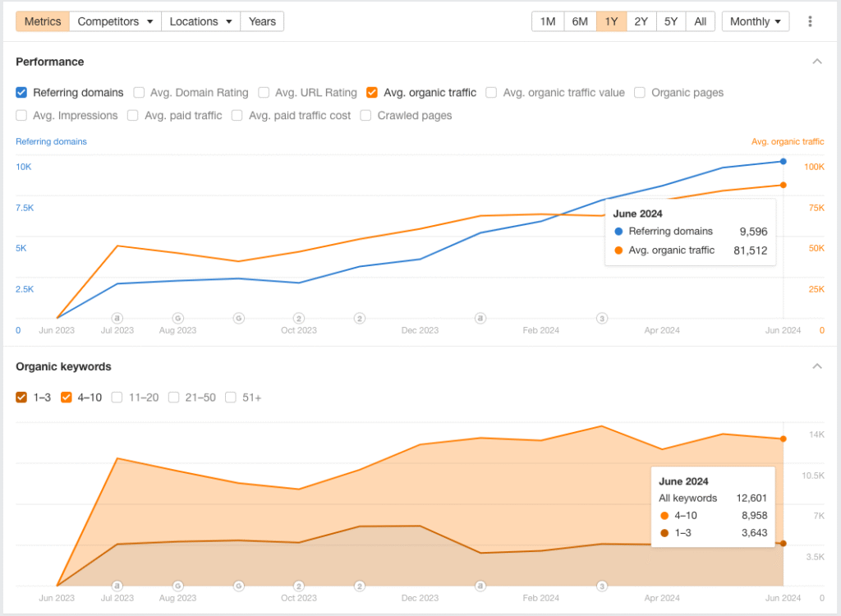
Task: Choose the All time range button
Action: pyautogui.click(x=700, y=21)
